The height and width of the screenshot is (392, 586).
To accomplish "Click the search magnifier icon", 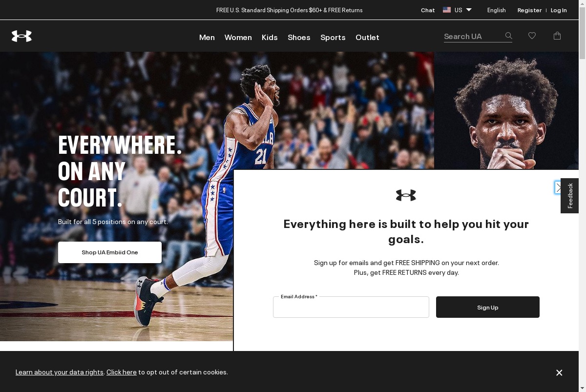I will coord(508,36).
